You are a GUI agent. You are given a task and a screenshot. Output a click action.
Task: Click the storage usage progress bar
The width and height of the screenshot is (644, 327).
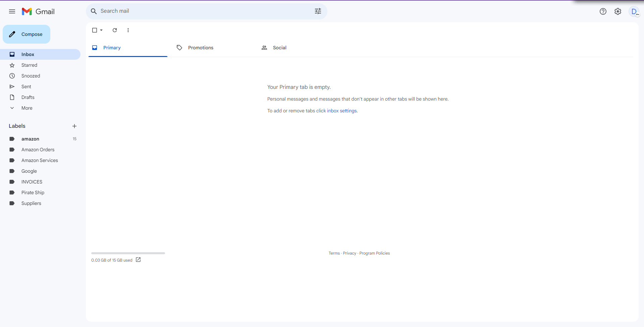click(x=128, y=253)
